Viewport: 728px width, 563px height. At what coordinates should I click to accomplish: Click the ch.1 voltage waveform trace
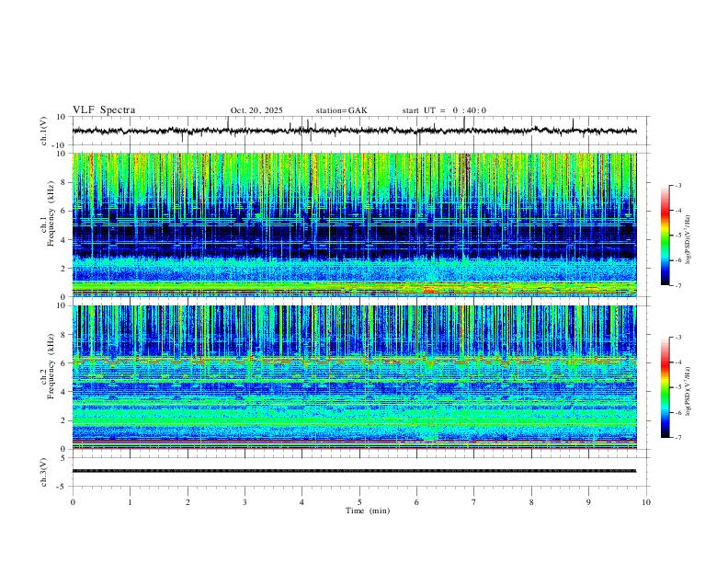click(354, 131)
